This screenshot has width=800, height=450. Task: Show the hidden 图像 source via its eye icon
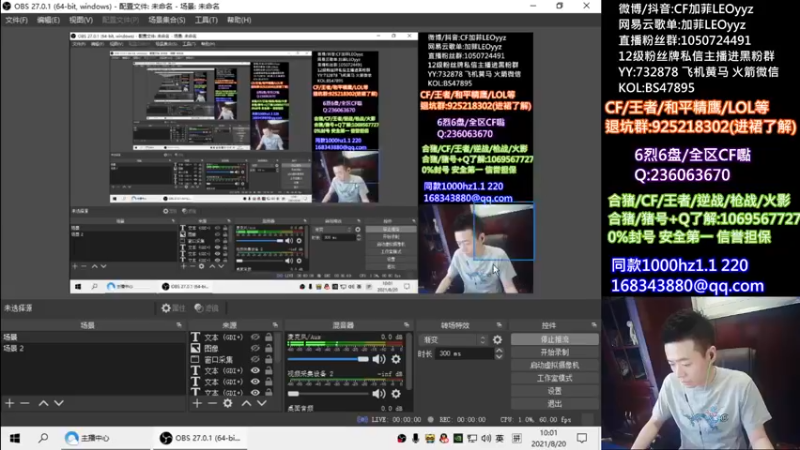255,348
